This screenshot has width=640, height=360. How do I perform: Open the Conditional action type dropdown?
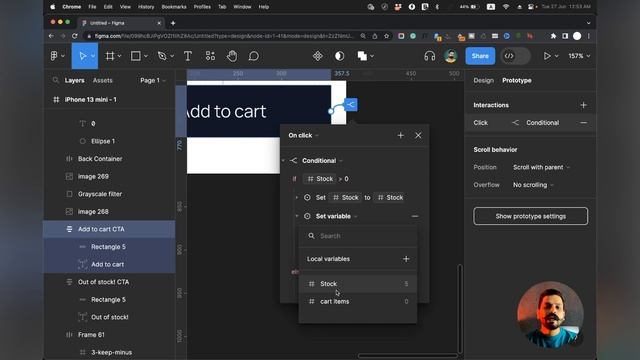pyautogui.click(x=322, y=160)
